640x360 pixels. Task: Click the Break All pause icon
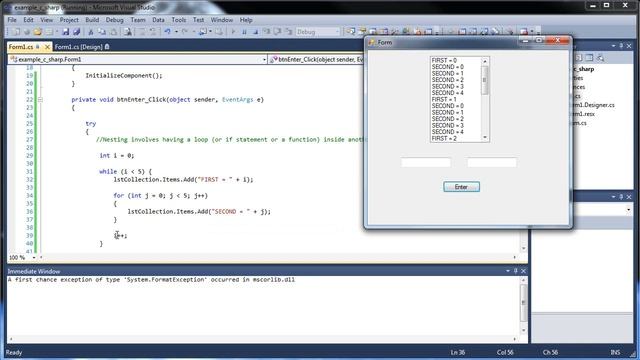[x=244, y=32]
